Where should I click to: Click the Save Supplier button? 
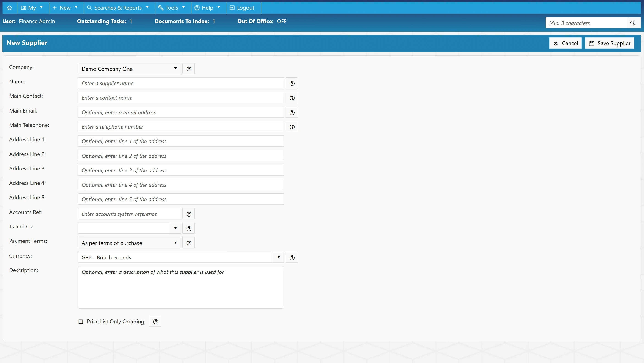click(610, 43)
